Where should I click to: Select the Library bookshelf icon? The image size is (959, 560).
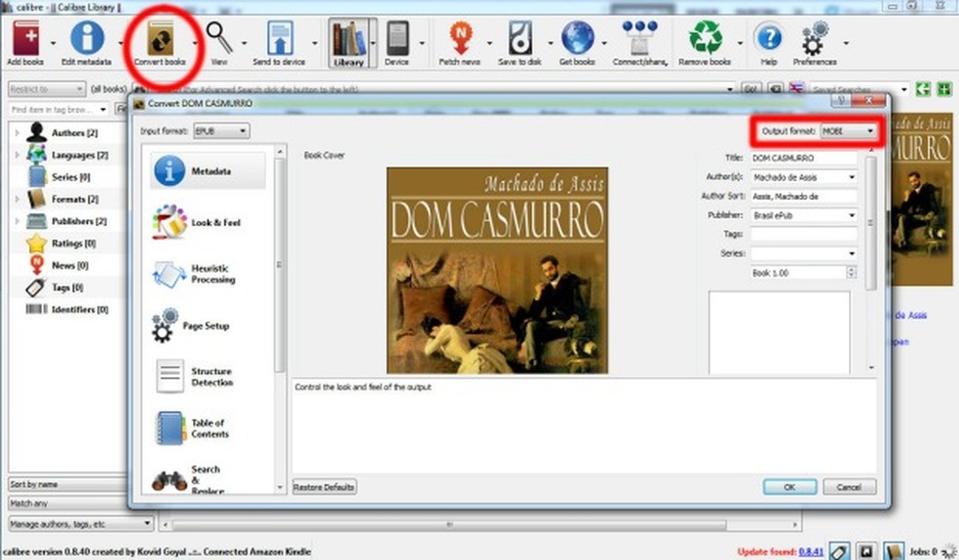coord(349,39)
